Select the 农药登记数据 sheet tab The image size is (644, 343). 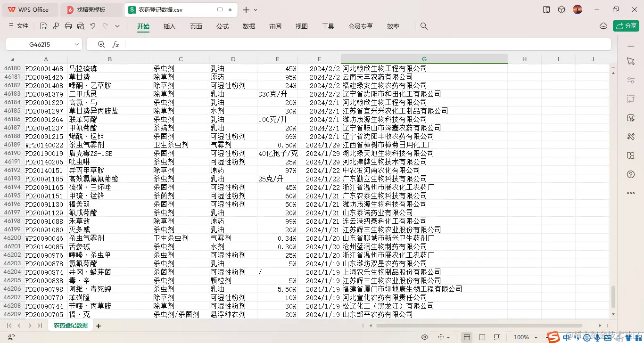point(71,326)
